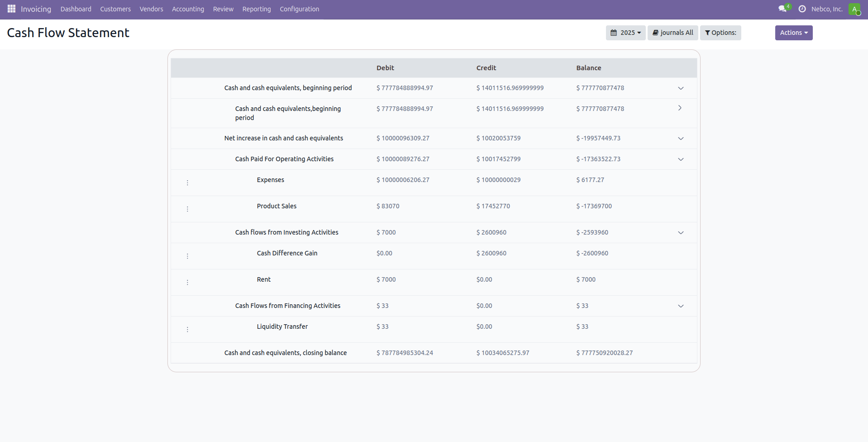Expand the nested beginning period sub-row arrow
The height and width of the screenshot is (442, 868).
(680, 108)
